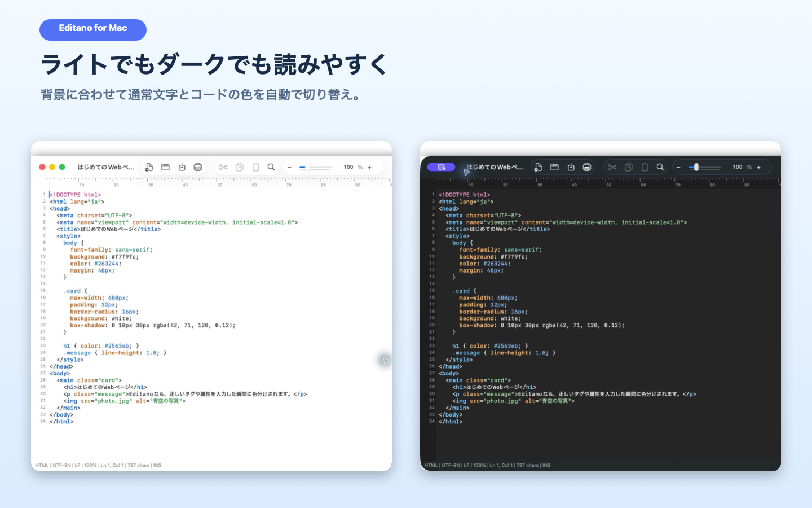Click the new document icon in dark window
The width and height of the screenshot is (812, 508).
pos(538,167)
